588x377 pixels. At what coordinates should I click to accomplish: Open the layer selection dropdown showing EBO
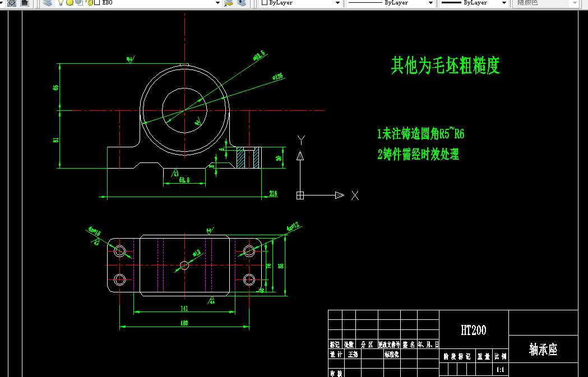tap(217, 3)
